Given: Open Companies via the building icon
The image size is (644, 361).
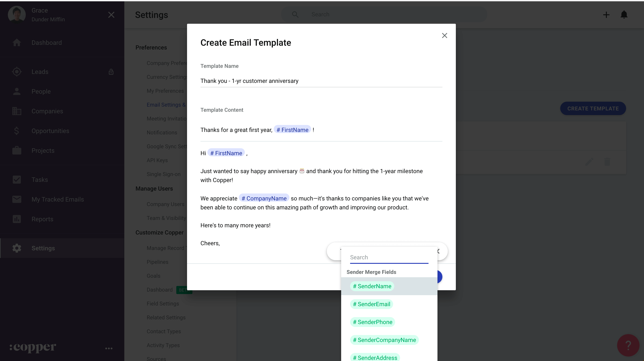Looking at the screenshot, I should pos(17,111).
